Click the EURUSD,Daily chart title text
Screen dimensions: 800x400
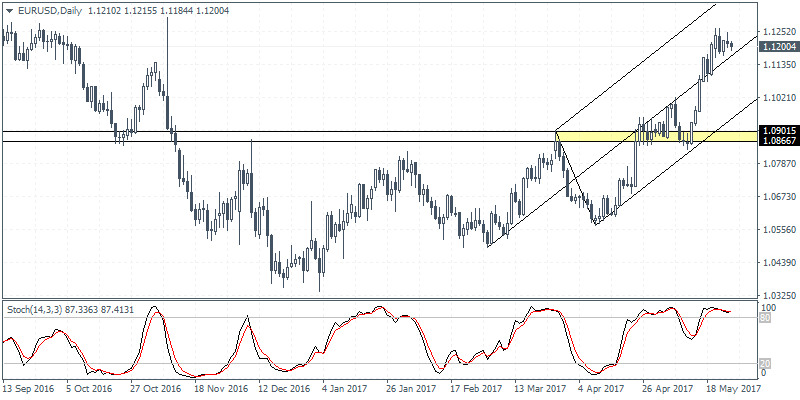coord(48,11)
